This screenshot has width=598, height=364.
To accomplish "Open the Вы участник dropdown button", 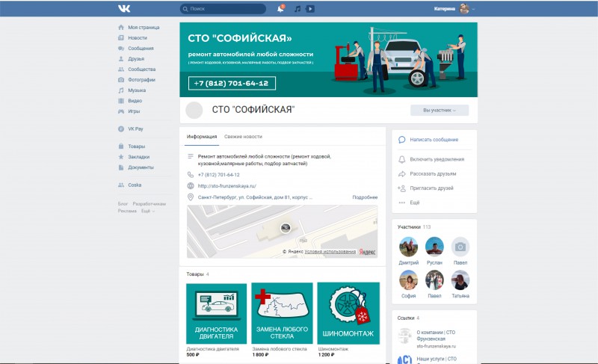I will coord(440,110).
